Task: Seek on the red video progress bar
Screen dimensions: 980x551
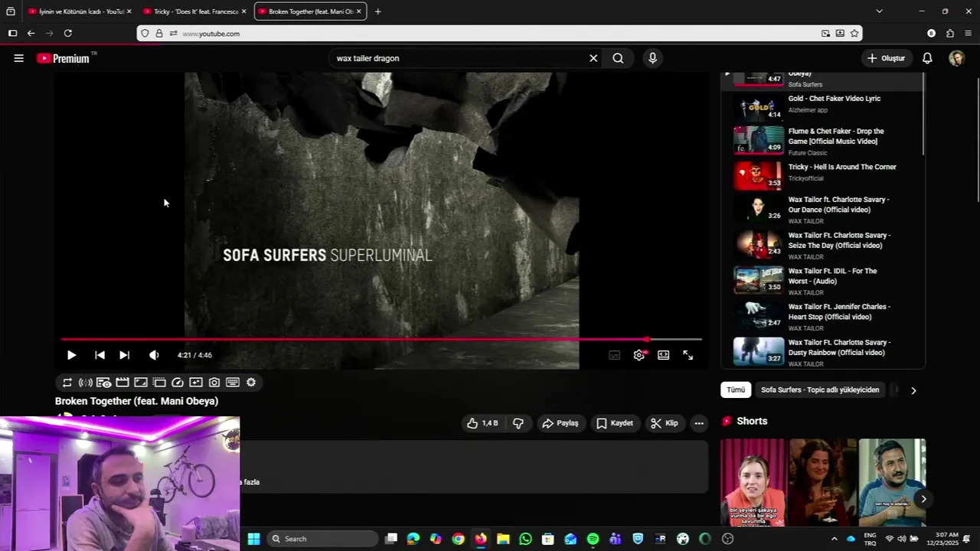Action: tap(381, 339)
